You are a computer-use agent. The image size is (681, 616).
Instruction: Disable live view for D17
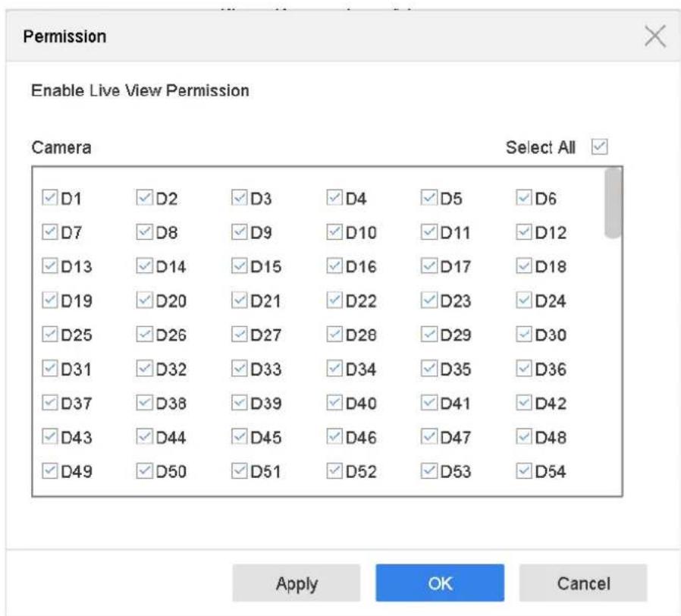coord(429,266)
